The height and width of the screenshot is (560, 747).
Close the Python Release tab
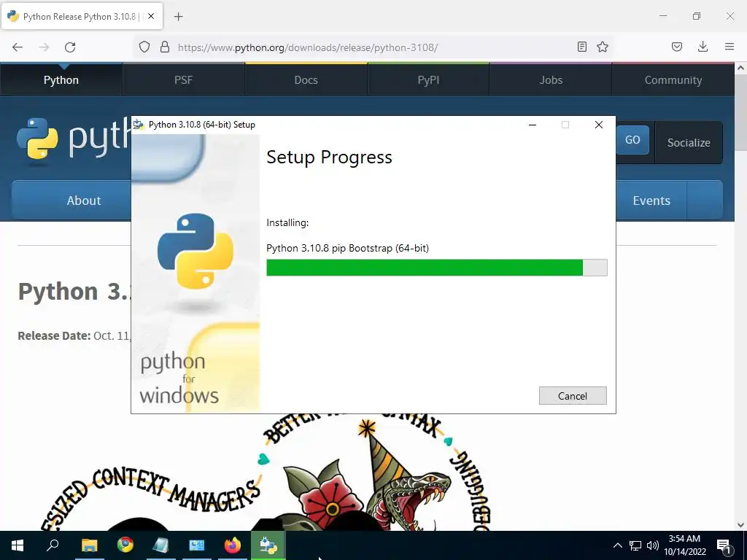(x=151, y=16)
